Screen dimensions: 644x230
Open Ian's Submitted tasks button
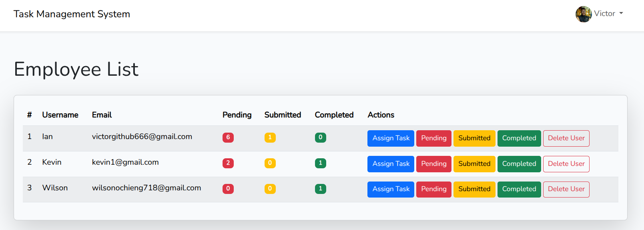tap(474, 138)
